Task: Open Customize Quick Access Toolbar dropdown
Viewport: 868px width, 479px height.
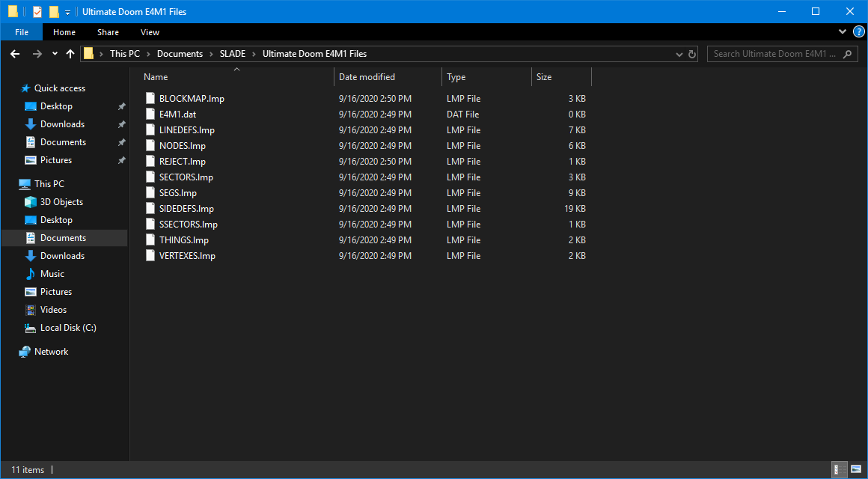Action: pyautogui.click(x=67, y=12)
